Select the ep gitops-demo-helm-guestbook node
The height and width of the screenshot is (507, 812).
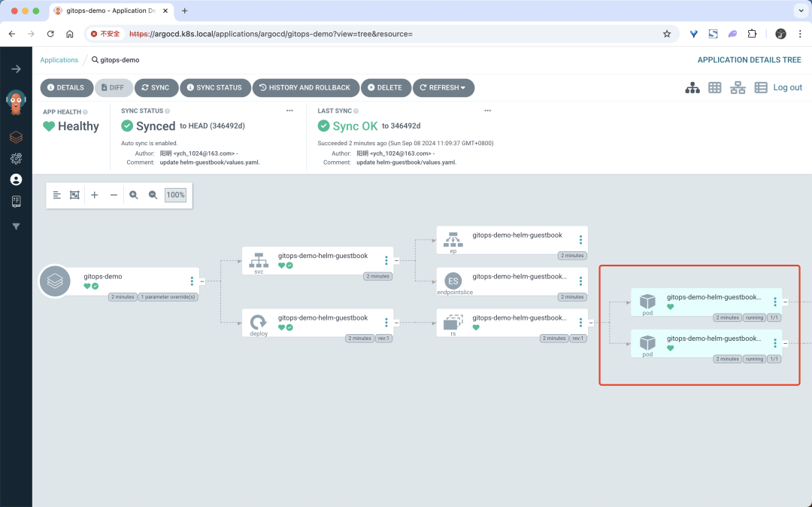[512, 240]
